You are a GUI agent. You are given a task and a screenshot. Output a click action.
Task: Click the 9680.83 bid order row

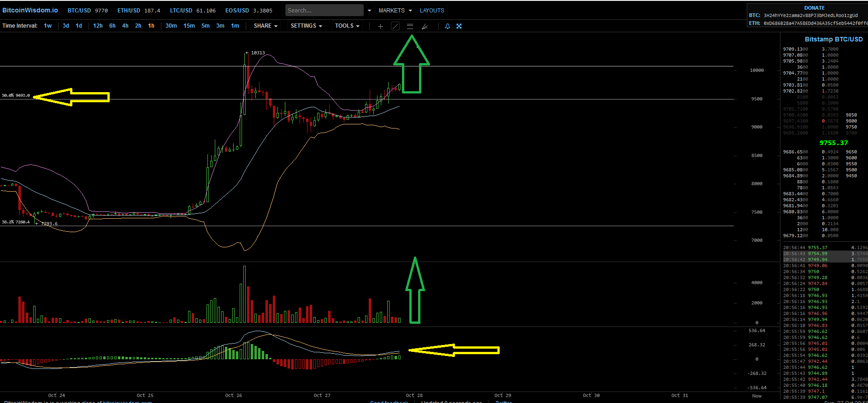pyautogui.click(x=811, y=212)
